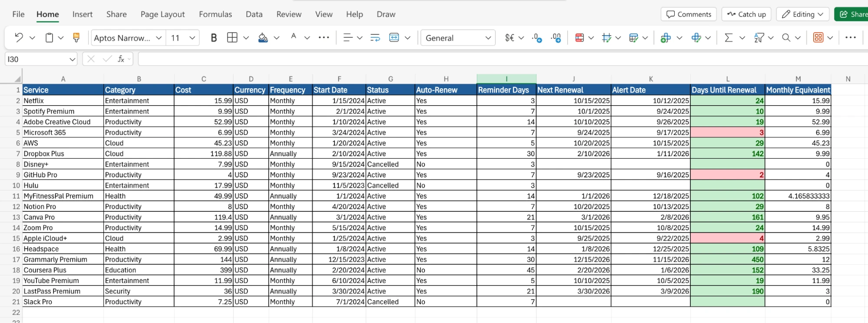Click the Find magnifier icon
The height and width of the screenshot is (323, 868).
(786, 38)
